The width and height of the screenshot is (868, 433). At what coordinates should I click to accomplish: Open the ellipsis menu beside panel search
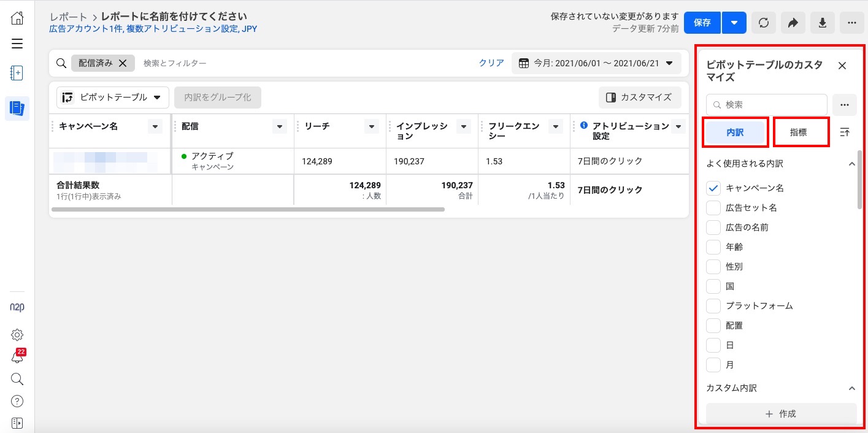845,105
